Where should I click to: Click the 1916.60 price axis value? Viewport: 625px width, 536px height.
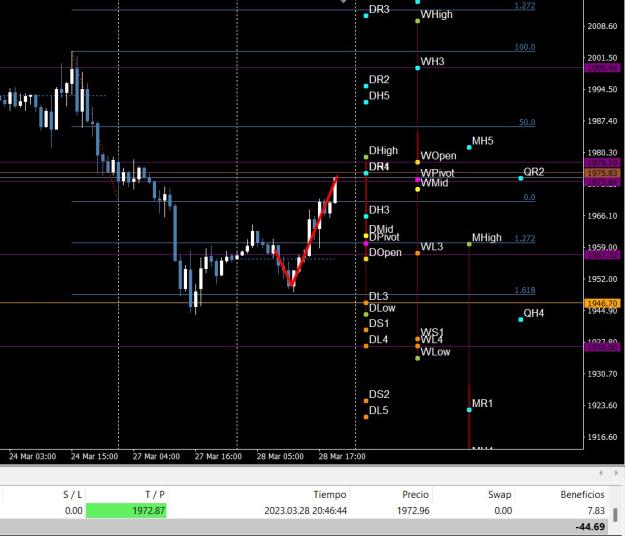point(602,437)
